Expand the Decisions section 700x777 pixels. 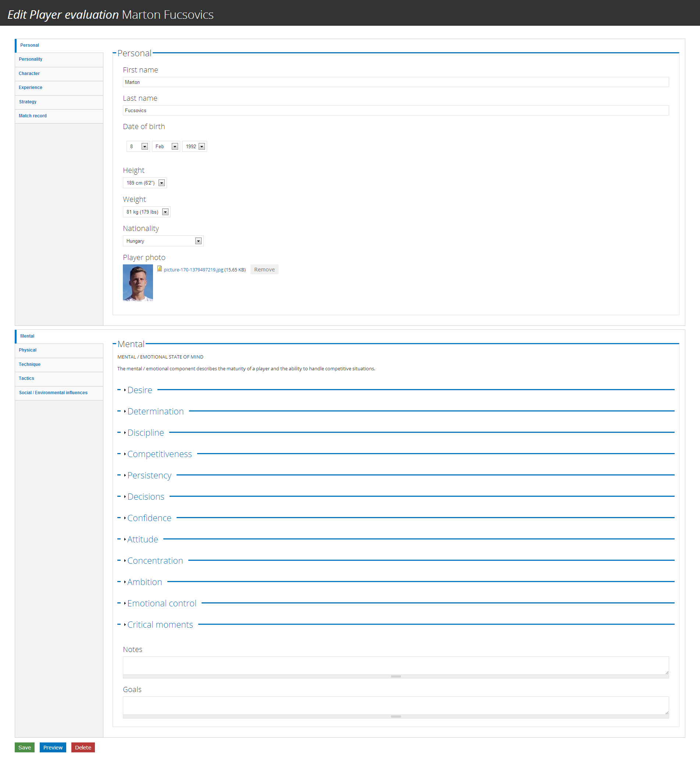tap(146, 497)
